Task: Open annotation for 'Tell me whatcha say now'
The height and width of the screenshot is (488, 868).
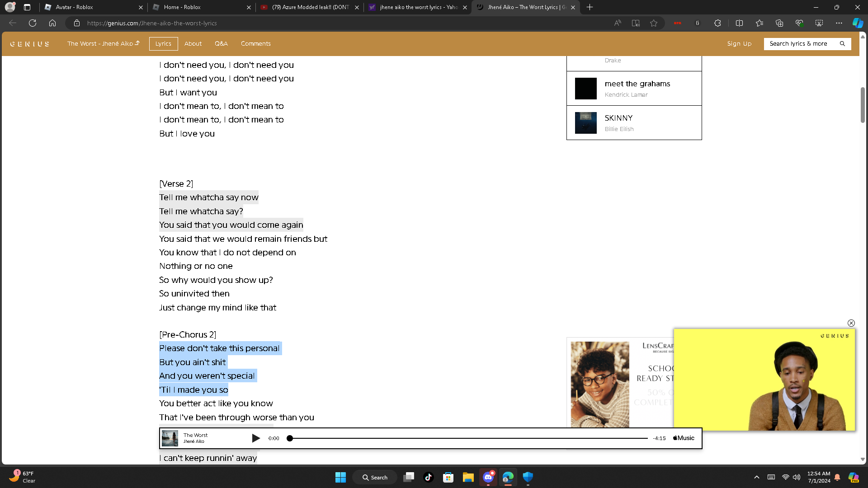Action: (209, 197)
